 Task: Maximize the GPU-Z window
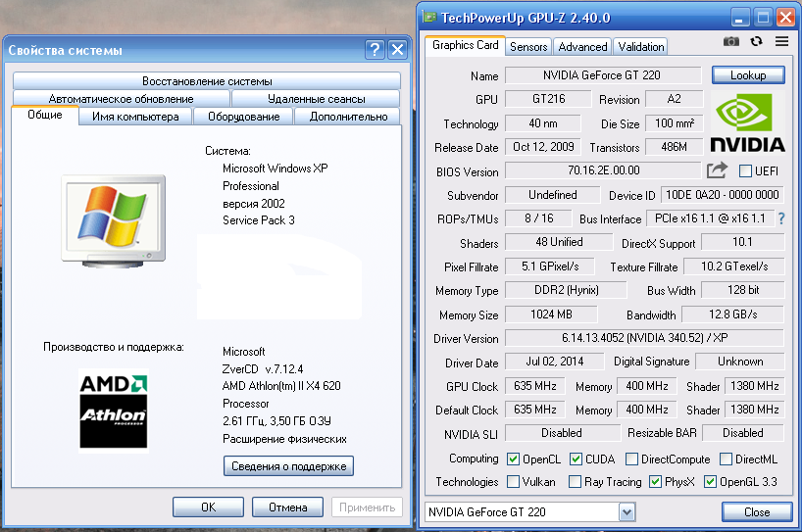[x=763, y=18]
